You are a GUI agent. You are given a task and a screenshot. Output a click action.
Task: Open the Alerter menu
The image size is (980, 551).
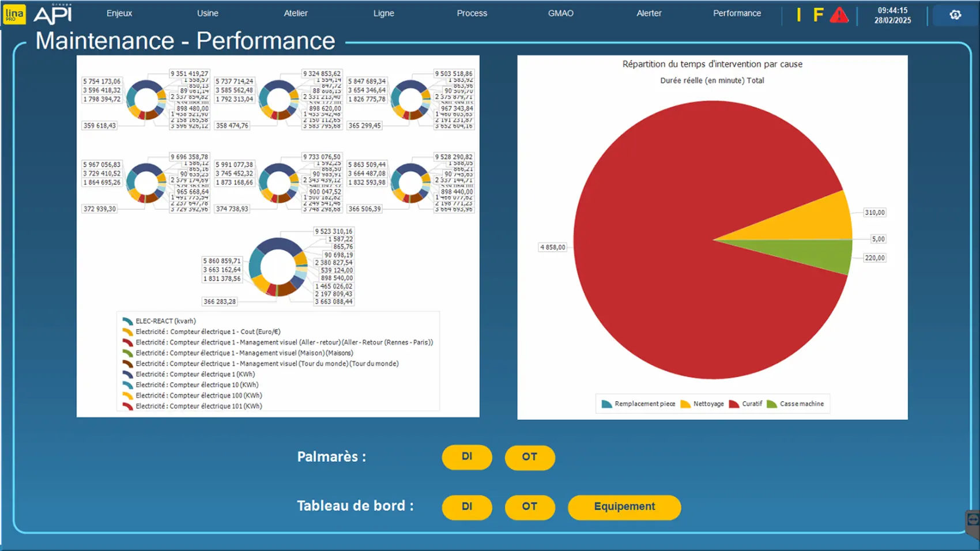tap(649, 13)
